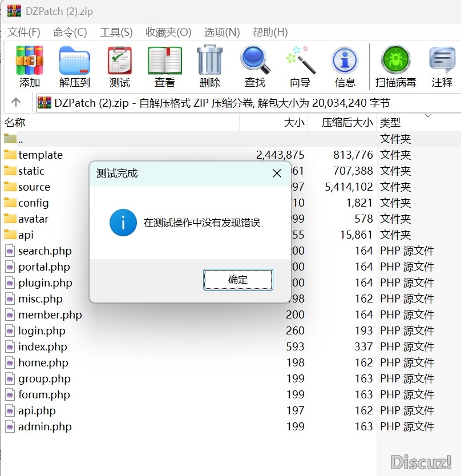The image size is (461, 476).
Task: Close the 测试完成 dialog with X
Action: (x=277, y=174)
